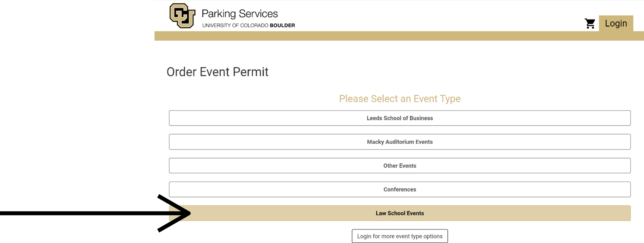Image resolution: width=644 pixels, height=243 pixels.
Task: Click the CU interlocking logo
Action: click(182, 16)
